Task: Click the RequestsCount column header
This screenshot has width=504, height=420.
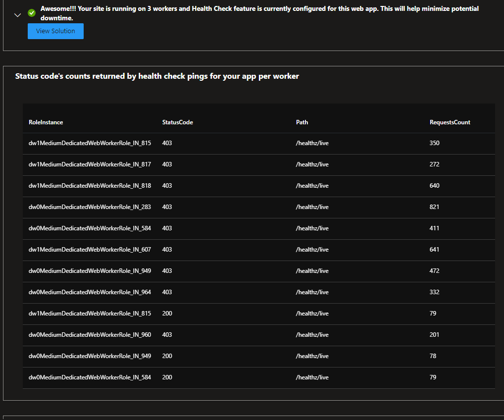Action: 450,122
